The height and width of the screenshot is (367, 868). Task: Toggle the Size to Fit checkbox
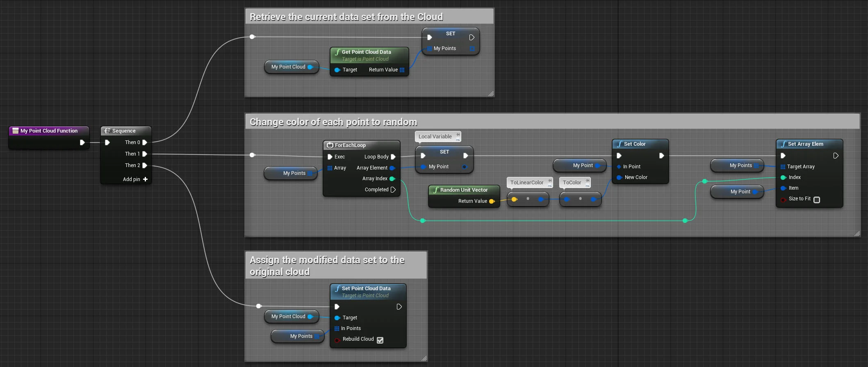816,200
